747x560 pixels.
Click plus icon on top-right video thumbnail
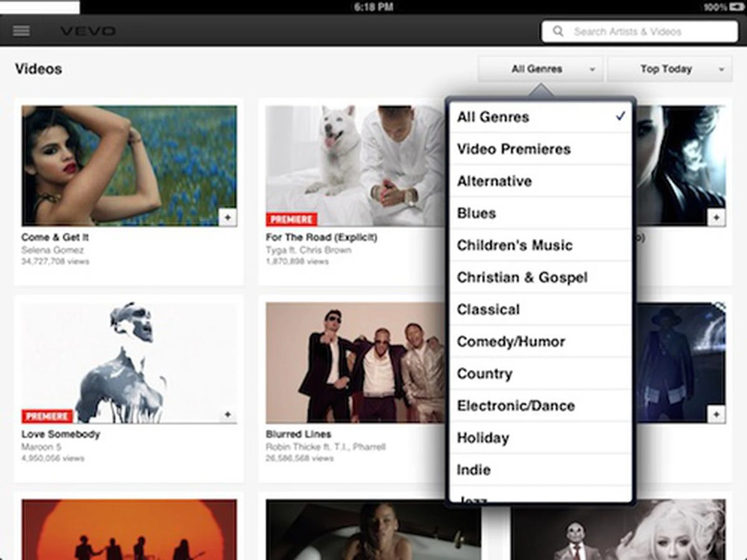(x=716, y=217)
